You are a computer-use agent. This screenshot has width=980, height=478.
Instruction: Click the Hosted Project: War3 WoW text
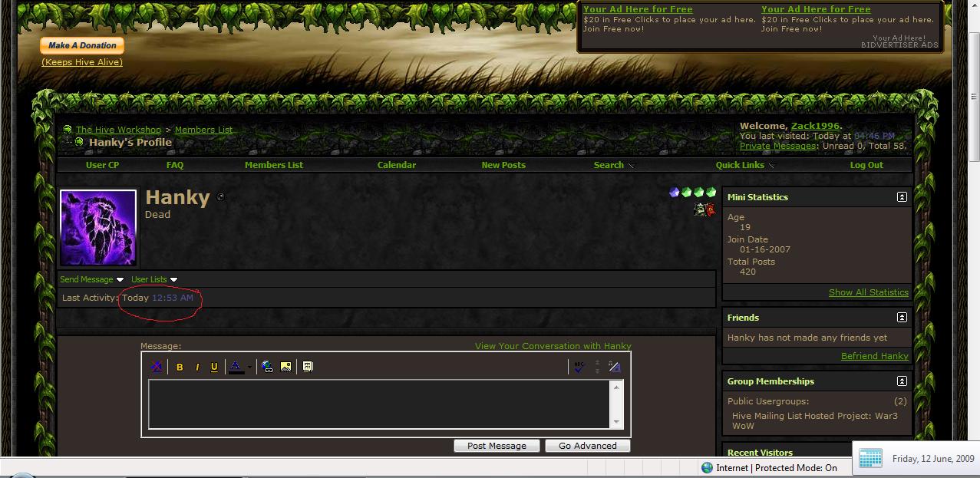coord(815,420)
